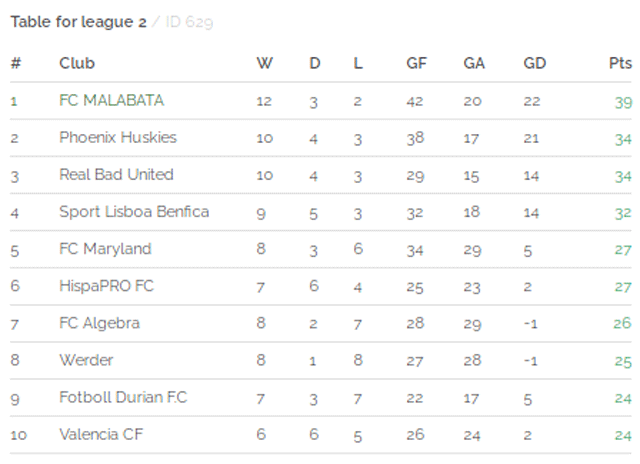This screenshot has width=640, height=464.
Task: Open the HispaPRO FC club link
Action: click(x=106, y=286)
